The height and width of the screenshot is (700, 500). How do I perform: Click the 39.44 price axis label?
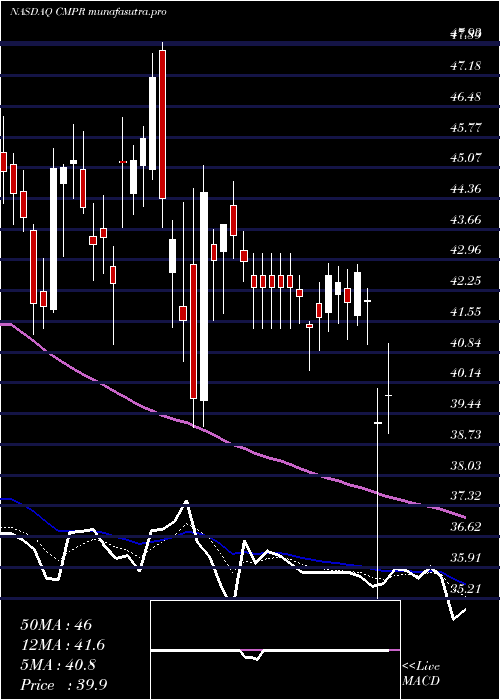[x=466, y=404]
